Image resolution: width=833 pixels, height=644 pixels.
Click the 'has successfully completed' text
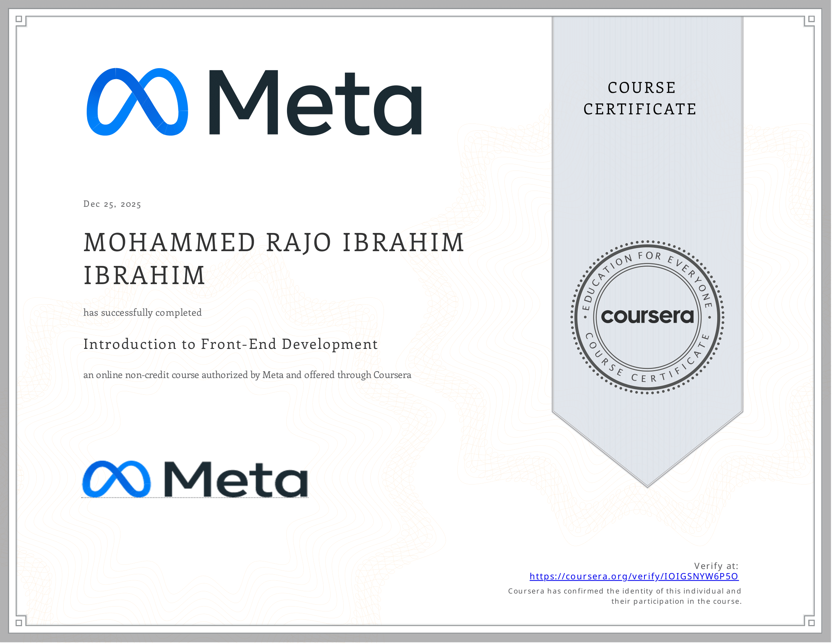[x=142, y=313]
